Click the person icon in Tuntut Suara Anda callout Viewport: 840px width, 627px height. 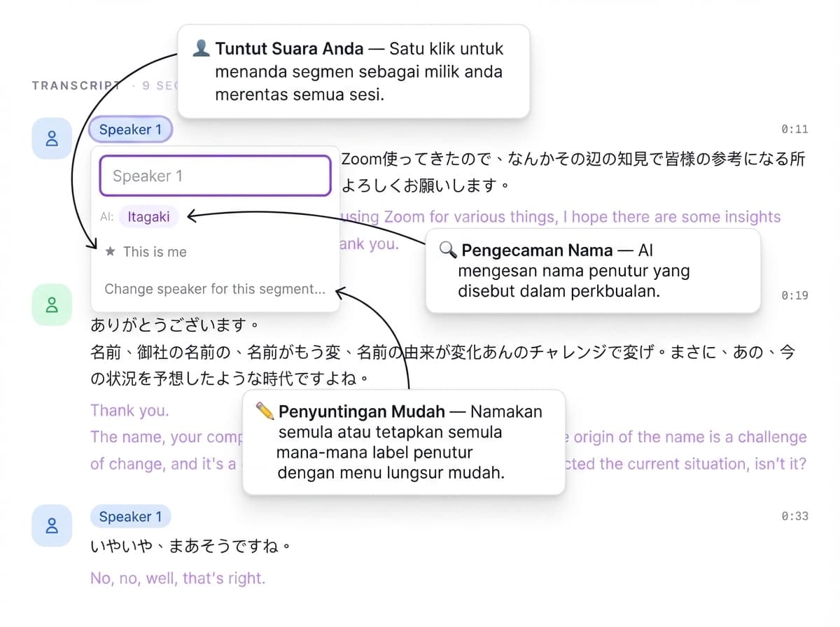pos(201,48)
